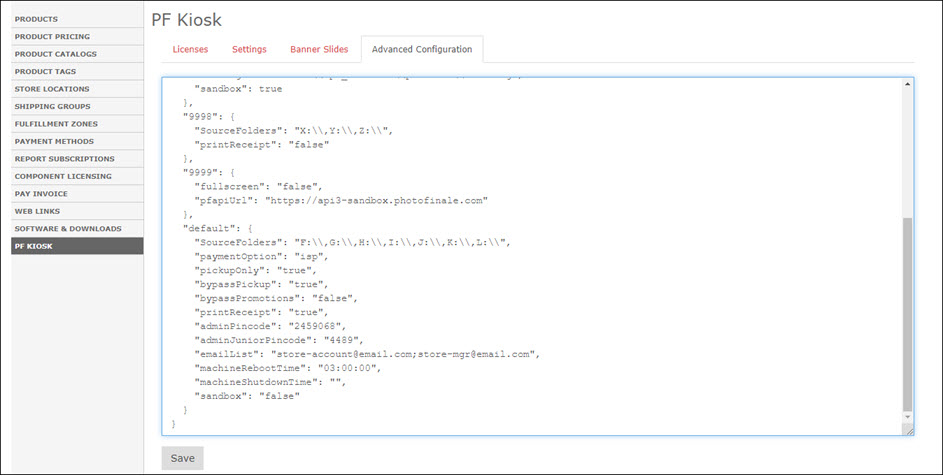943x476 pixels.
Task: Go to Product Catalogs section
Action: pyautogui.click(x=77, y=54)
